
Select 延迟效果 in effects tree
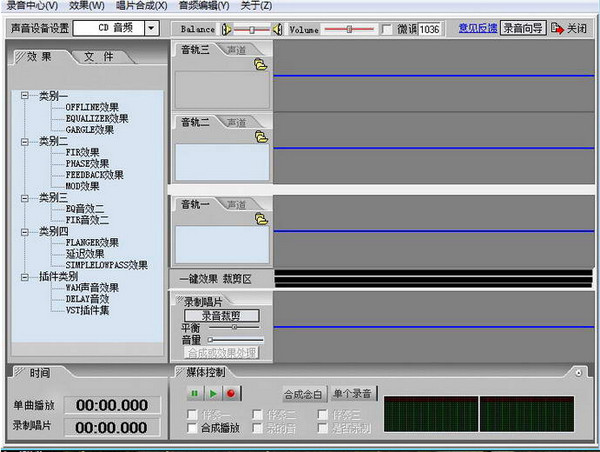click(85, 254)
